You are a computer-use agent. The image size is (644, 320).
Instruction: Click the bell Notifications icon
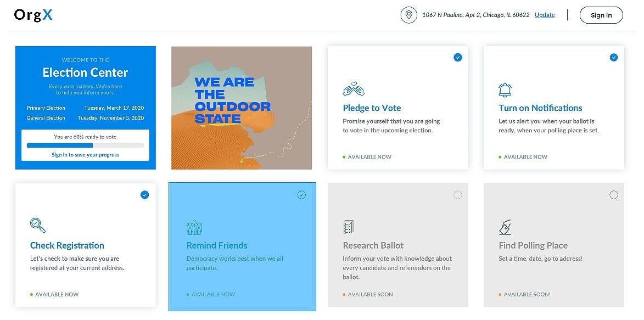click(x=505, y=89)
